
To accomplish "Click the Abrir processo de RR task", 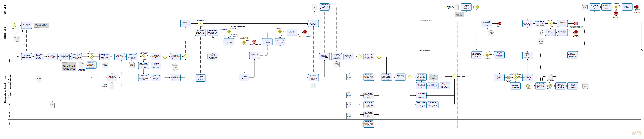I will coord(26,25).
